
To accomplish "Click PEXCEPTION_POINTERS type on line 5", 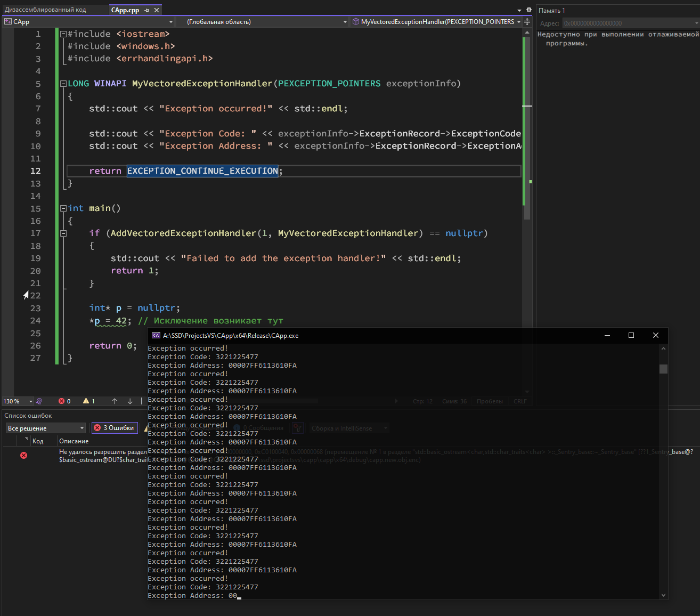I will pyautogui.click(x=329, y=84).
